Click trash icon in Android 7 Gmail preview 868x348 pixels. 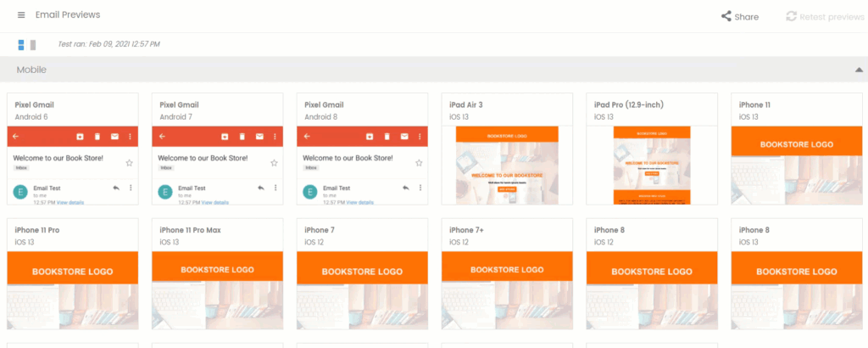(242, 136)
